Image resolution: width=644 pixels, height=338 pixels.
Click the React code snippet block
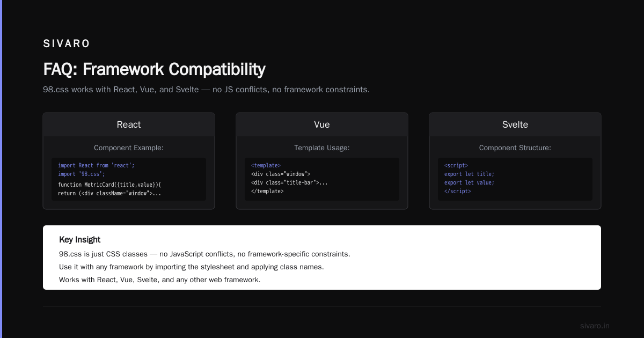pyautogui.click(x=129, y=179)
